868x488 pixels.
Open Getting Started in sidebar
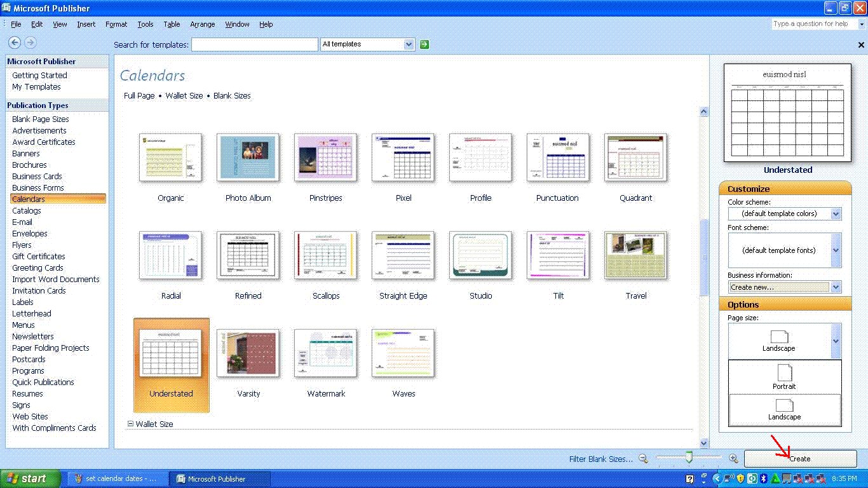point(39,75)
